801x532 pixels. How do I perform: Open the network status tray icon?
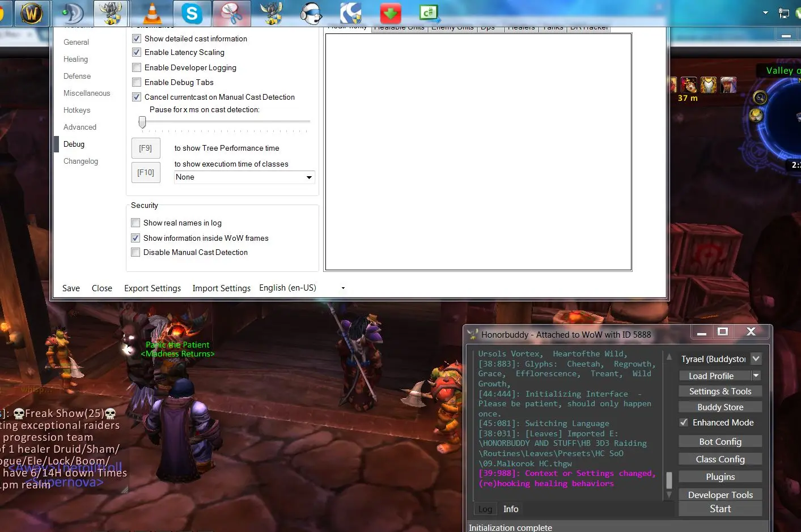coord(784,12)
